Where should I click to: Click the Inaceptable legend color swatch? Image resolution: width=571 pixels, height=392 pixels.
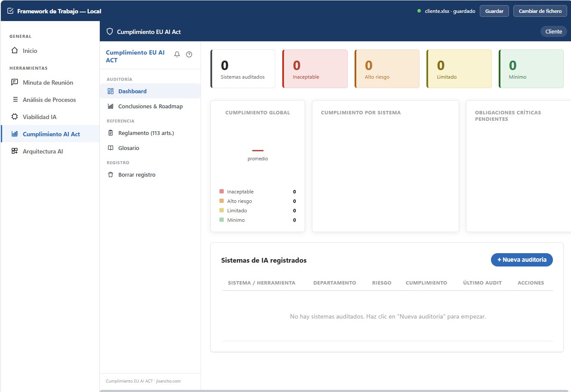click(x=222, y=191)
